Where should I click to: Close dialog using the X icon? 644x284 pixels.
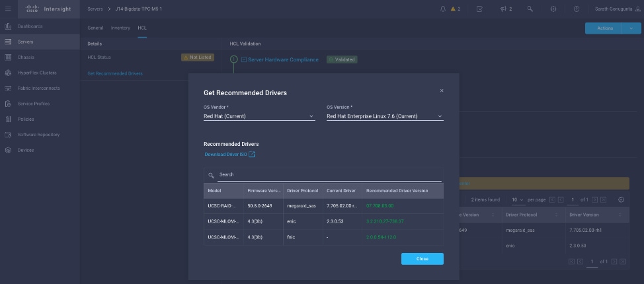pos(442,90)
